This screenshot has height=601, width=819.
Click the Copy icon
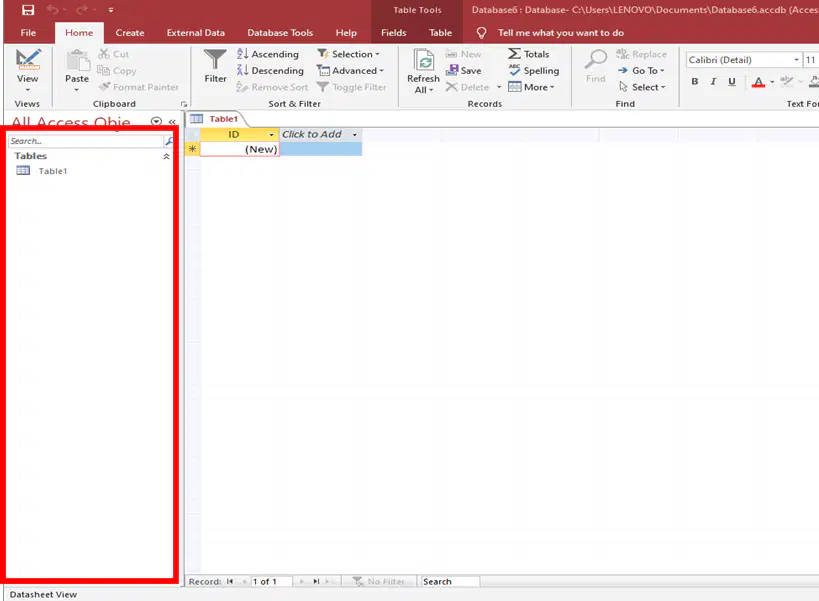point(103,70)
